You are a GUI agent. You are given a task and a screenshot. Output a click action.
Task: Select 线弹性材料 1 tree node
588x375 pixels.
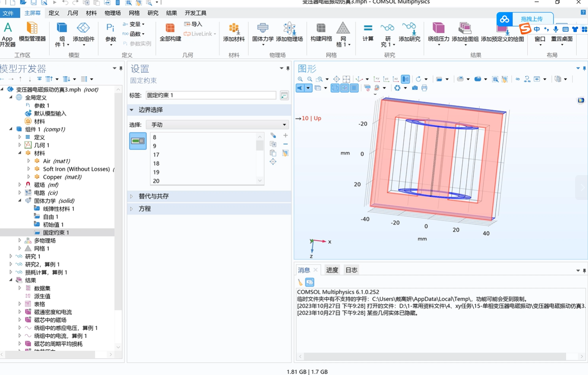[58, 209]
